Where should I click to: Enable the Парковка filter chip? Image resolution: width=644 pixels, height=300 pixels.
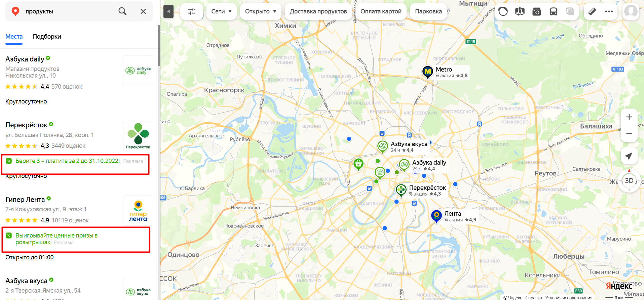point(428,11)
